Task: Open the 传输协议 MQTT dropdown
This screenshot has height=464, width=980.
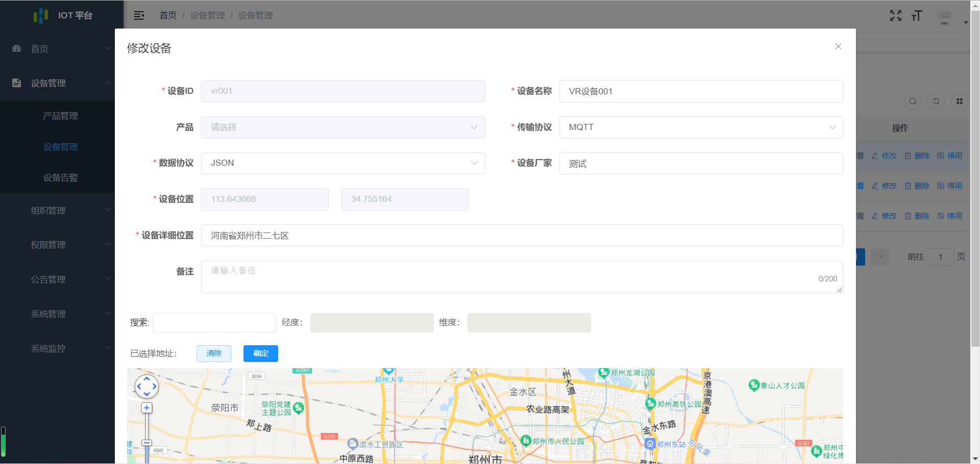Action: click(701, 127)
